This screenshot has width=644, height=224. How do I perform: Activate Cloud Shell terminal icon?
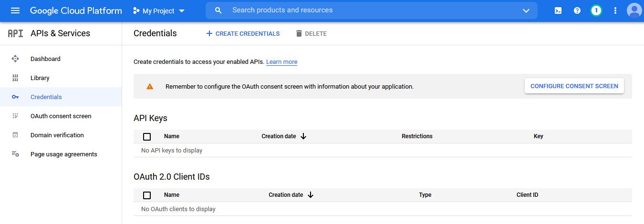coord(558,10)
